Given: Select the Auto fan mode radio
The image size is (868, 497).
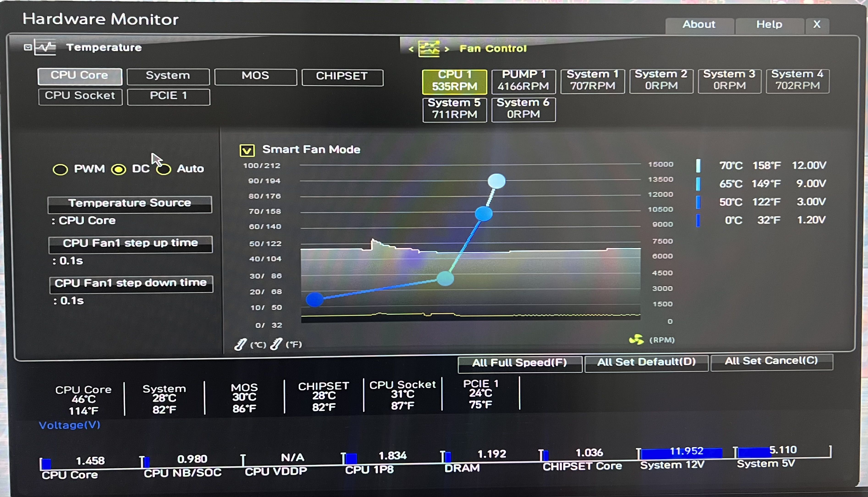Looking at the screenshot, I should (x=164, y=169).
